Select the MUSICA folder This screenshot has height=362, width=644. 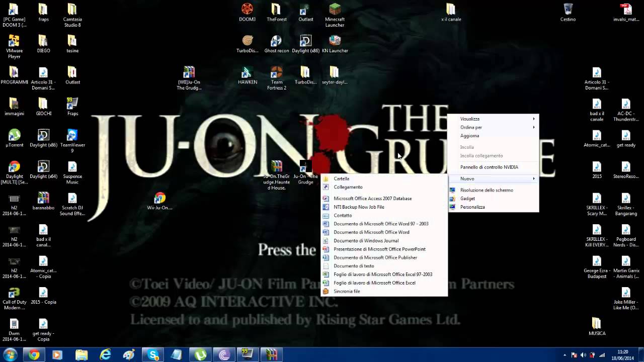tap(597, 326)
